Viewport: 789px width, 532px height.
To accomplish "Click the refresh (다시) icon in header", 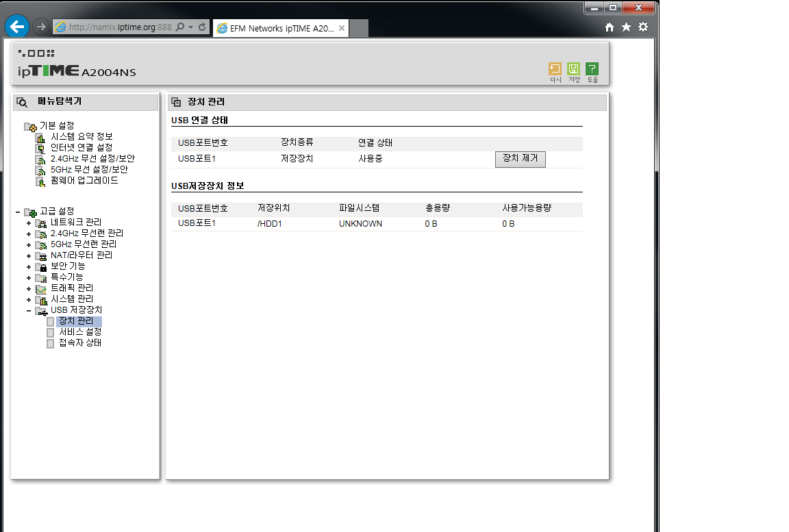I will click(x=555, y=69).
